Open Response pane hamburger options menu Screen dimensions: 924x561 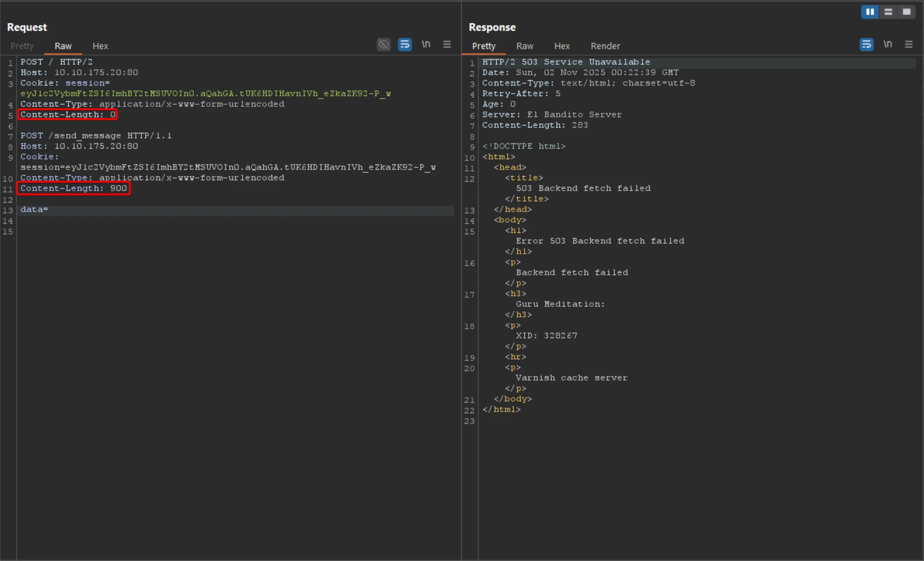point(909,44)
